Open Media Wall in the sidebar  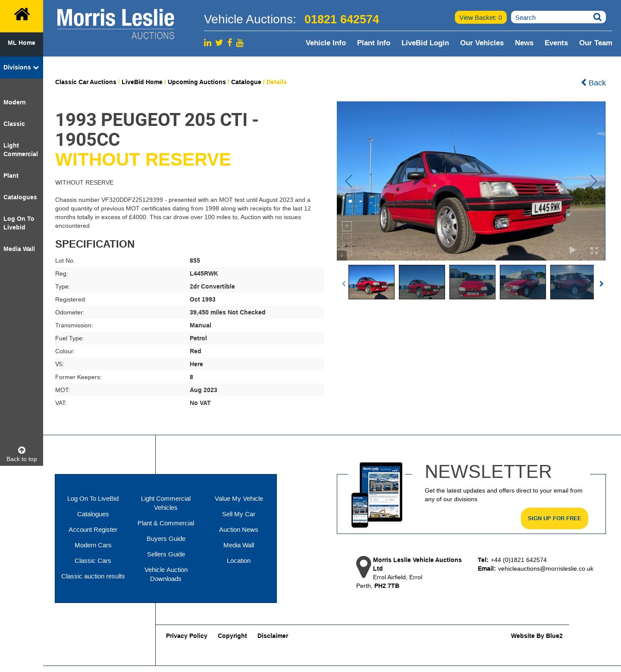click(x=19, y=249)
